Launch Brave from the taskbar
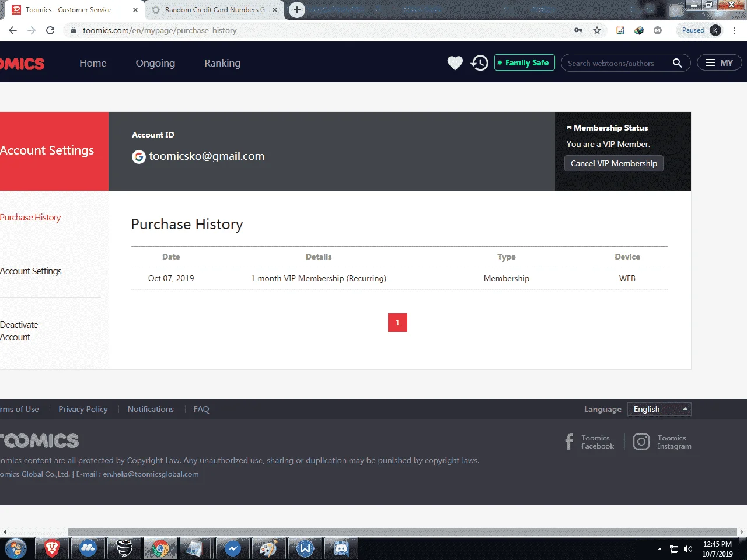Screen dimensions: 747x560 [51, 548]
